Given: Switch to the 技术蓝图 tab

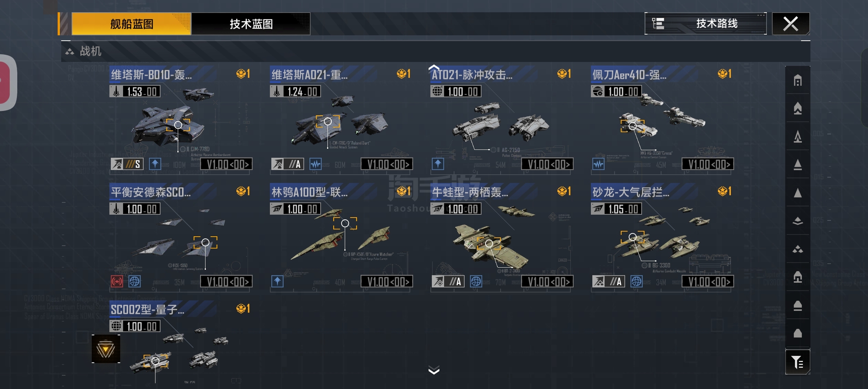Looking at the screenshot, I should 251,24.
